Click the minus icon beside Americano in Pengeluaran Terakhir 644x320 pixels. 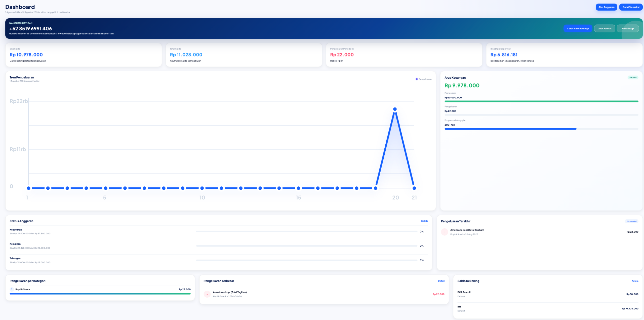click(445, 232)
